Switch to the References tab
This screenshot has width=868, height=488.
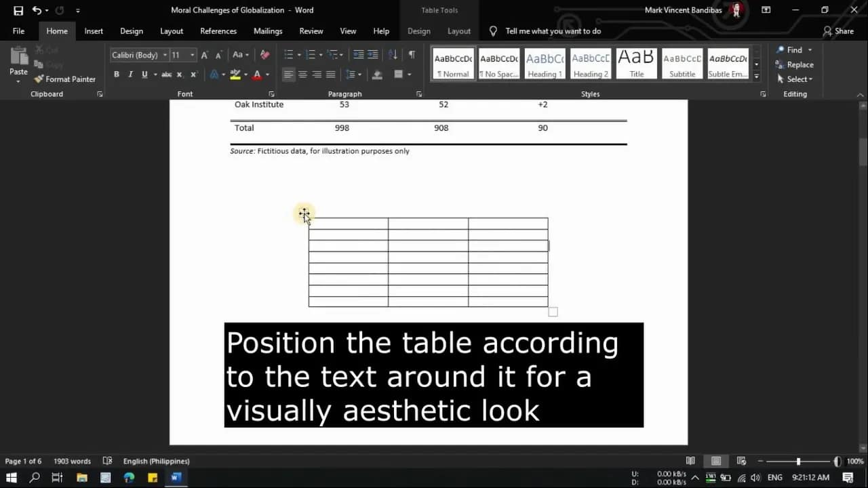[218, 31]
